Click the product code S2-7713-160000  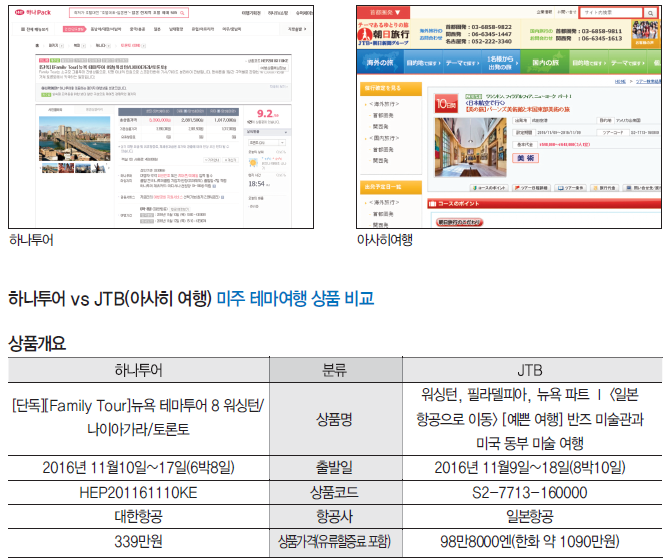pos(530,493)
